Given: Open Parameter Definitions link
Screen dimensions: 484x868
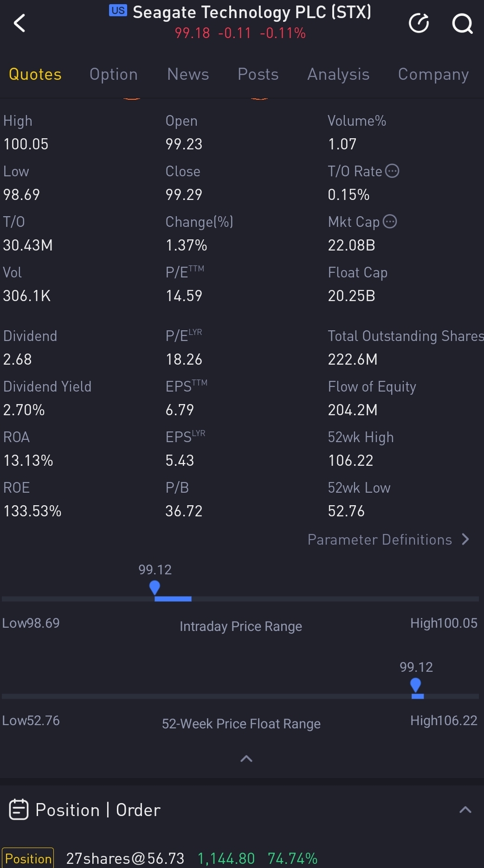Looking at the screenshot, I should [x=380, y=540].
